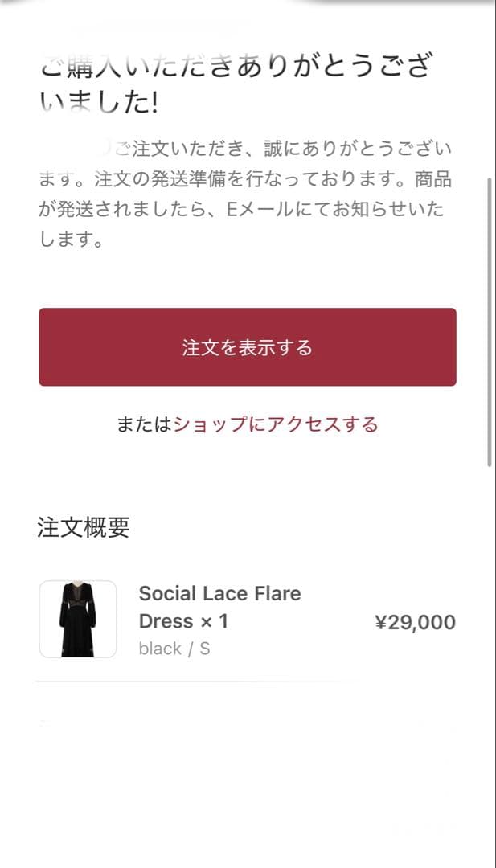
Task: Click the red confirmation banner button area
Action: coord(248,346)
